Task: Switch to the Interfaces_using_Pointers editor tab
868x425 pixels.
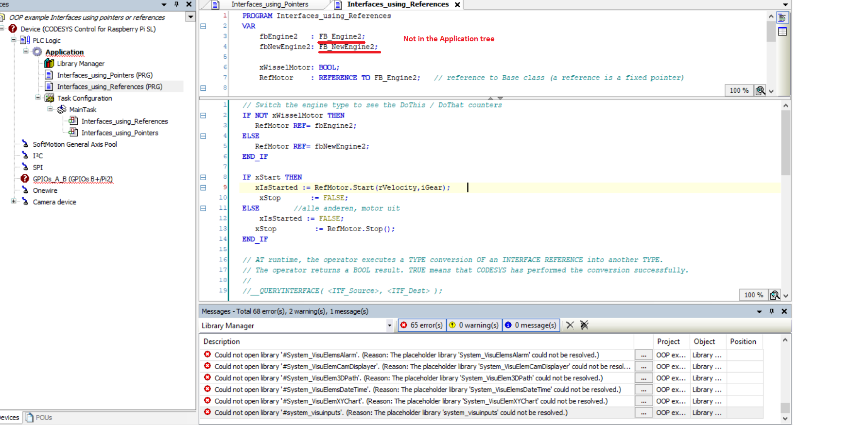Action: pyautogui.click(x=269, y=4)
